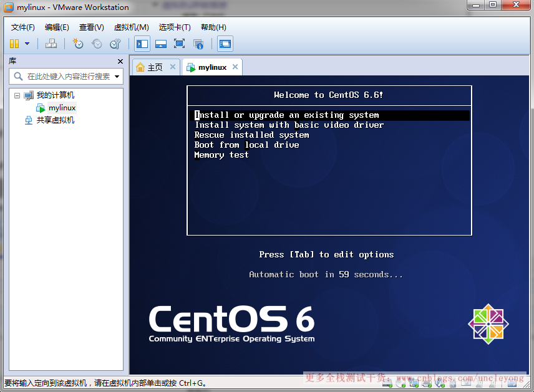Take a snapshot of this virtual machine
This screenshot has height=392, width=534.
[78, 44]
